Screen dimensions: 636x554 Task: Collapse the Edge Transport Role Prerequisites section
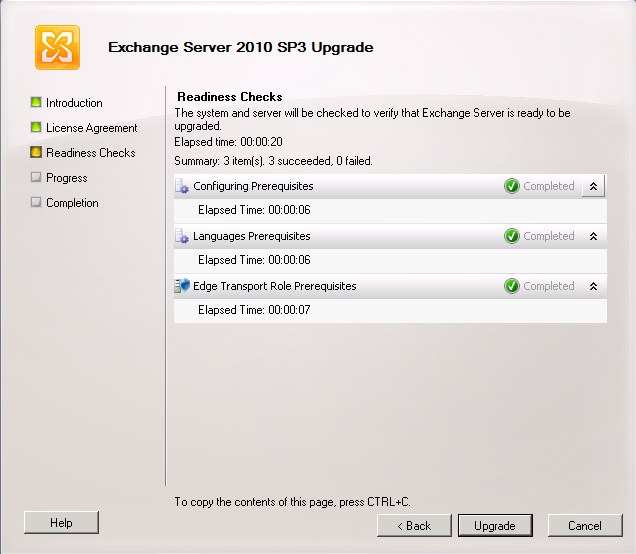click(593, 286)
